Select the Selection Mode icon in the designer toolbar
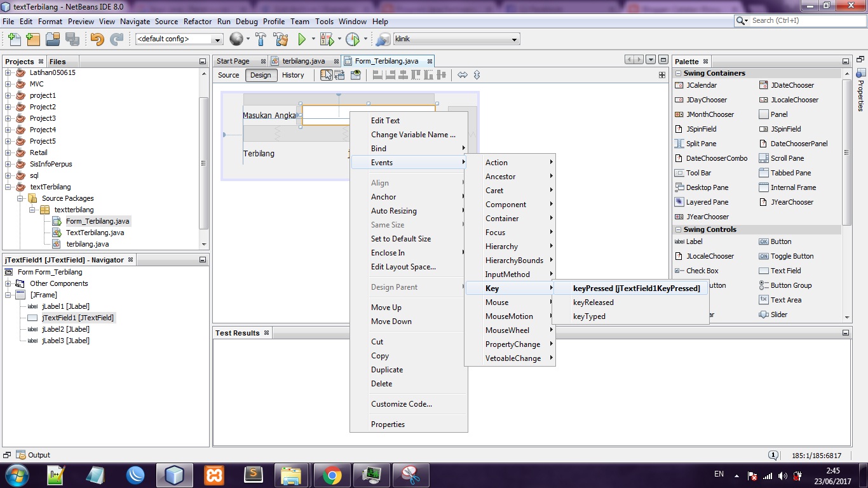Viewport: 868px width, 488px height. coord(327,75)
